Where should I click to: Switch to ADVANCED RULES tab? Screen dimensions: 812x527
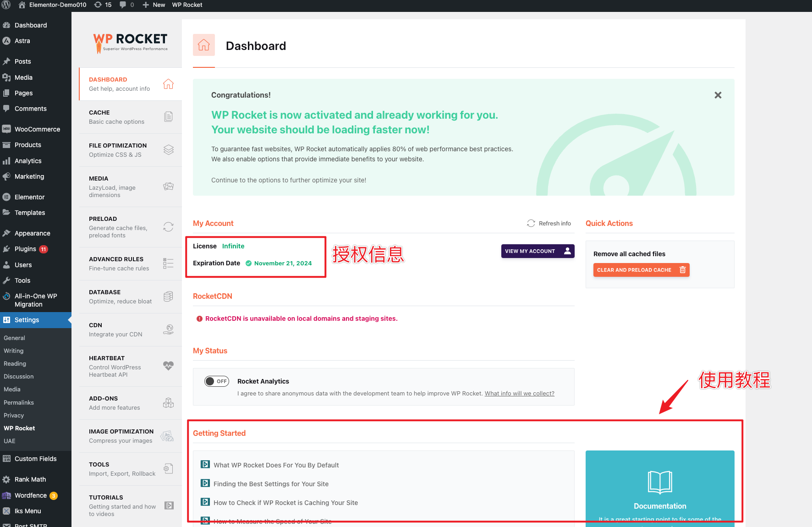point(130,263)
